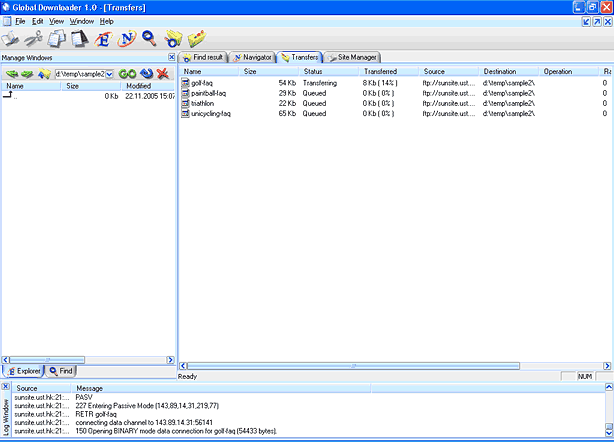Click the red X stop icon
This screenshot has height=442, width=614.
(x=163, y=73)
